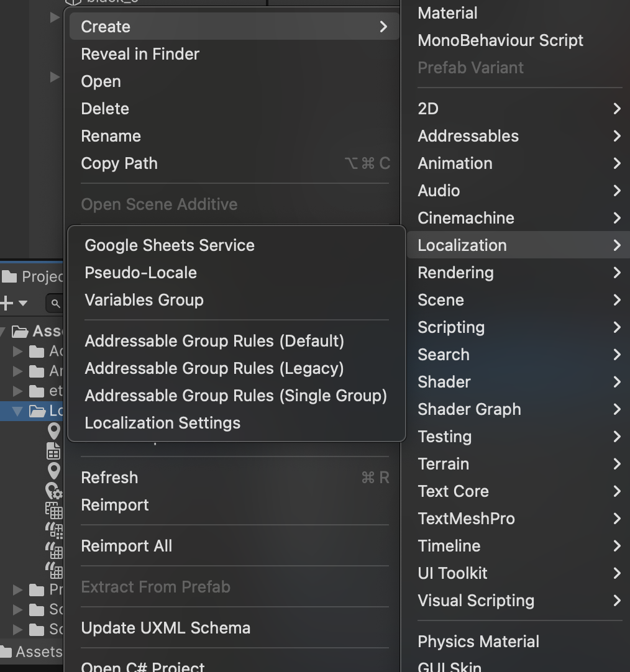Expand the 'Ar' folder in Assets tree
630x672 pixels.
pos(17,371)
